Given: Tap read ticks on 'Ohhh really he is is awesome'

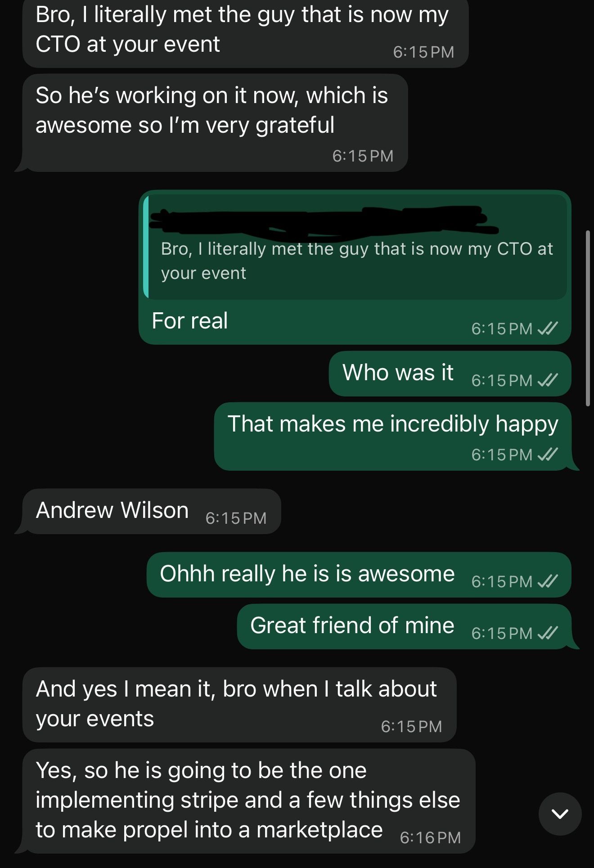Looking at the screenshot, I should [548, 581].
